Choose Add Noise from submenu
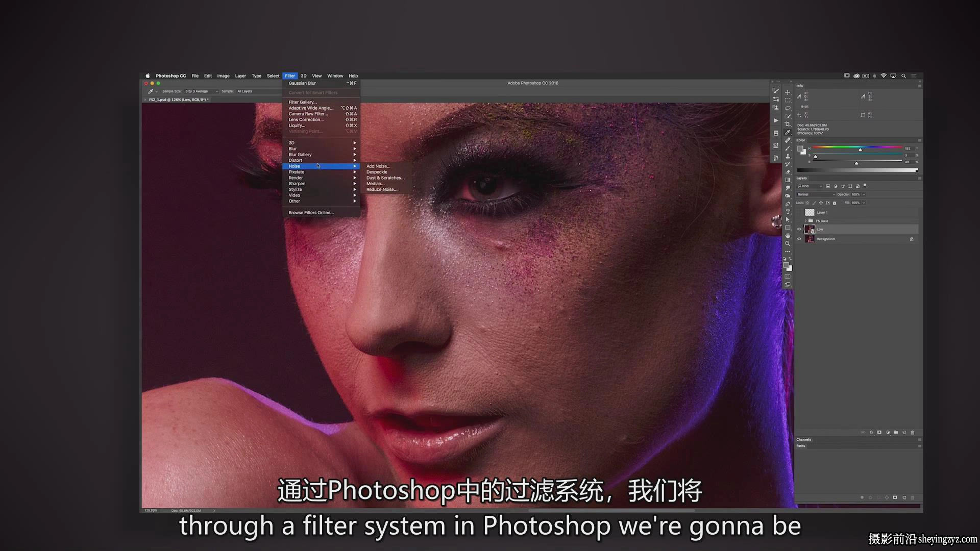The width and height of the screenshot is (980, 551). click(x=378, y=166)
